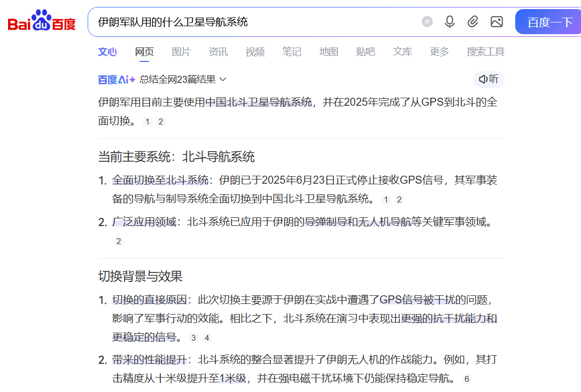Go to the 资讯 tab
Image resolution: width=581 pixels, height=392 pixels.
point(218,51)
